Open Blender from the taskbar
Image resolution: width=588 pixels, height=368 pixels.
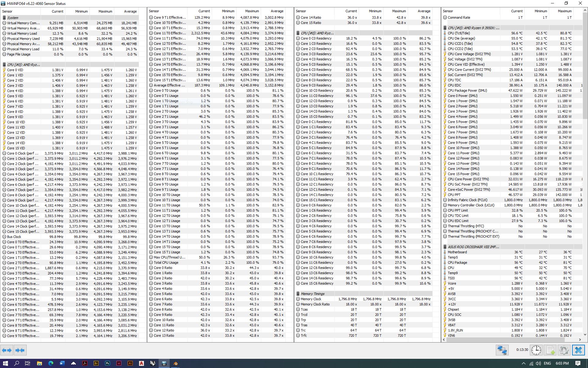(x=175, y=363)
